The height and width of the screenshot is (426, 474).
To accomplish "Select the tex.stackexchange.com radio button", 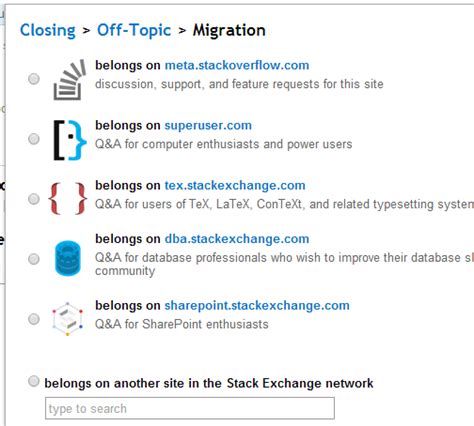I will 34,199.
